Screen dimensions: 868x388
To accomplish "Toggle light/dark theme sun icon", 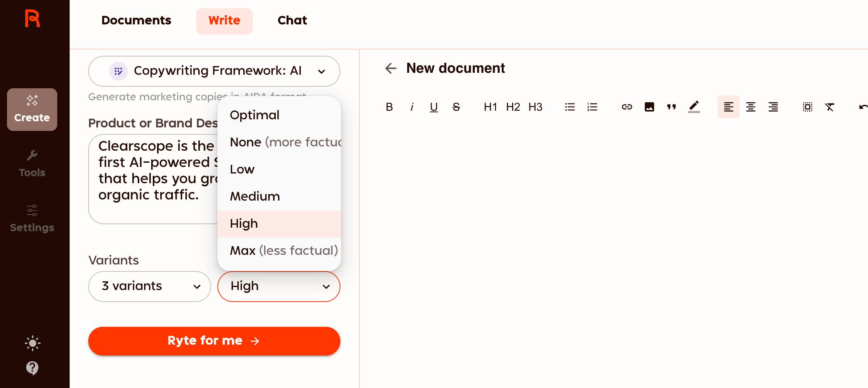I will (32, 343).
